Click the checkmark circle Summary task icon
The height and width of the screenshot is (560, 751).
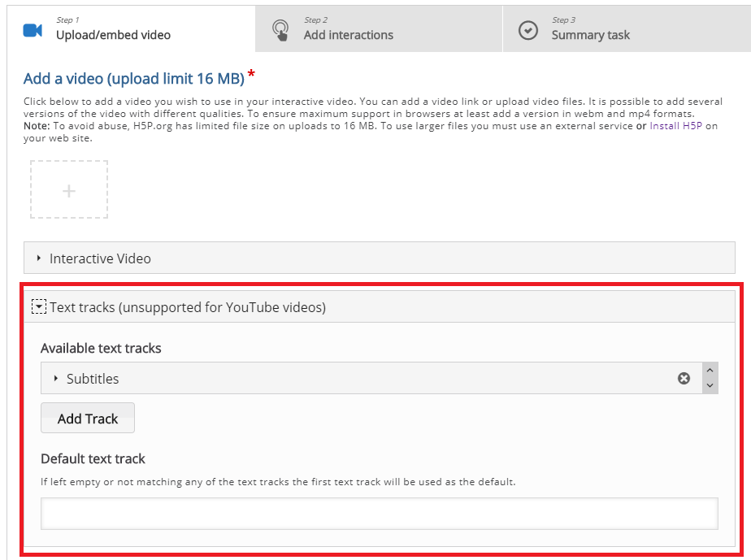pos(527,30)
